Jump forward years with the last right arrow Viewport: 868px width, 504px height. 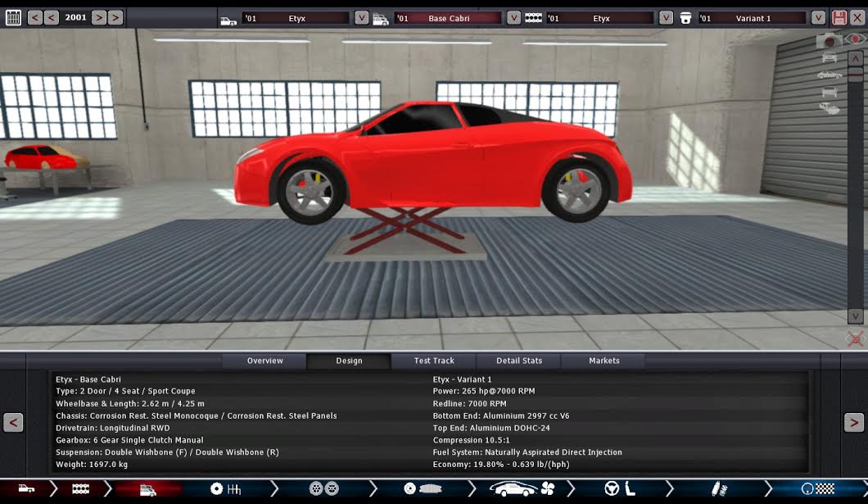tap(115, 18)
